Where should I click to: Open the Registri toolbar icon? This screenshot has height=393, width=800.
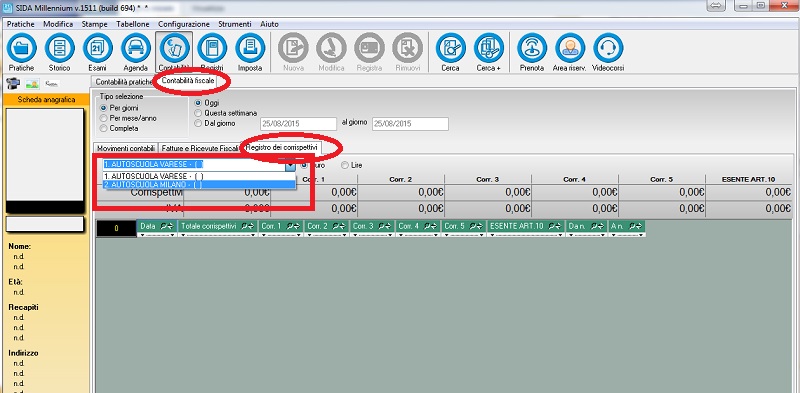point(212,48)
